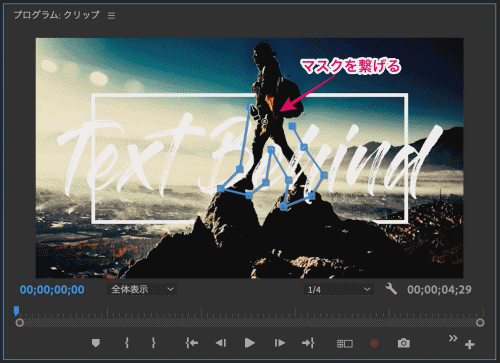The height and width of the screenshot is (363, 500).
Task: Select the プログラム: クリップ panel tab
Action: [56, 15]
